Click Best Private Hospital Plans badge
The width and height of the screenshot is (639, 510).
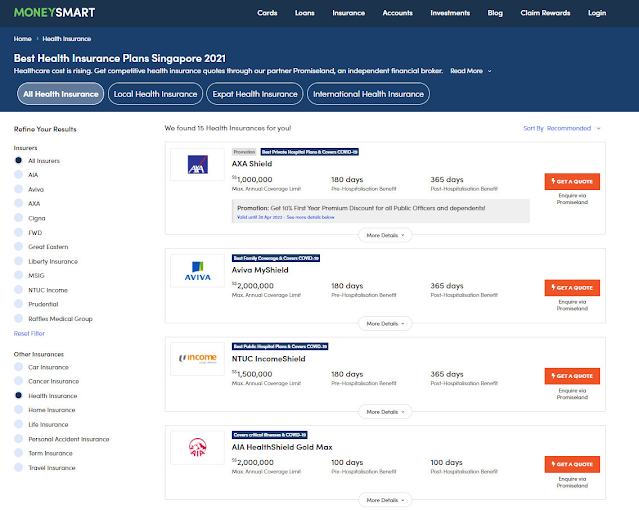click(310, 152)
